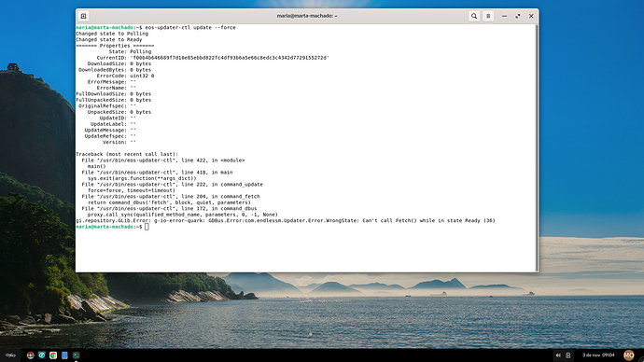644x362 pixels.
Task: Click the 'return command_dbus('fetch'...' line
Action: (169, 202)
